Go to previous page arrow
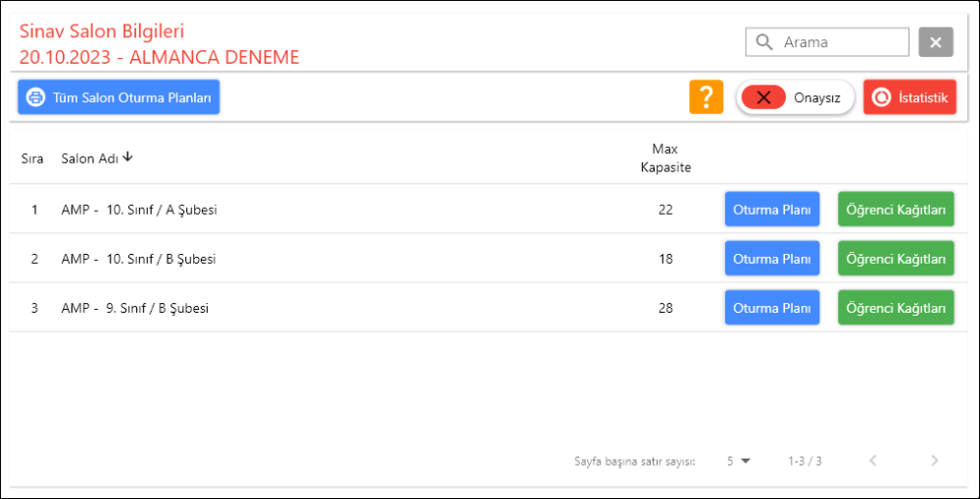Viewport: 980px width, 499px height. (872, 460)
